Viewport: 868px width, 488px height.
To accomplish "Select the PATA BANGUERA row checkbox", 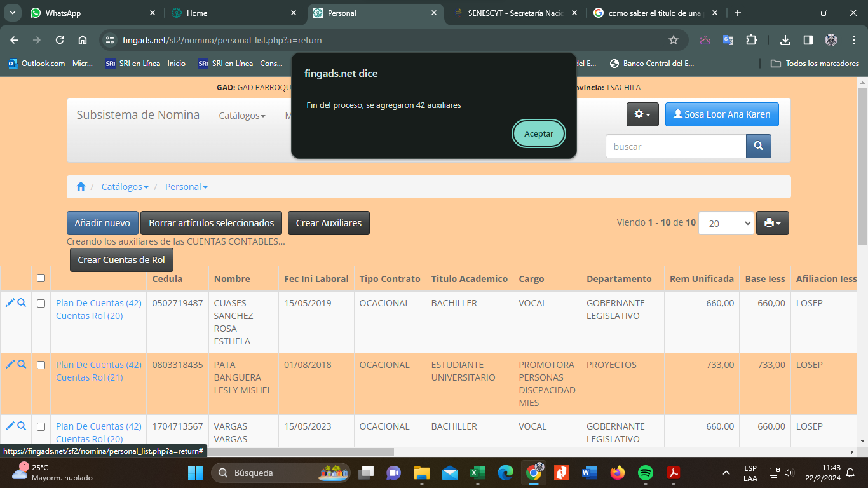I will (41, 365).
